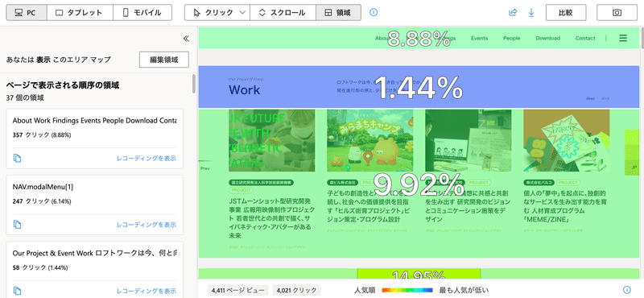
Task: Click the 357 クリック (8.88%) value
Action: tap(42, 135)
